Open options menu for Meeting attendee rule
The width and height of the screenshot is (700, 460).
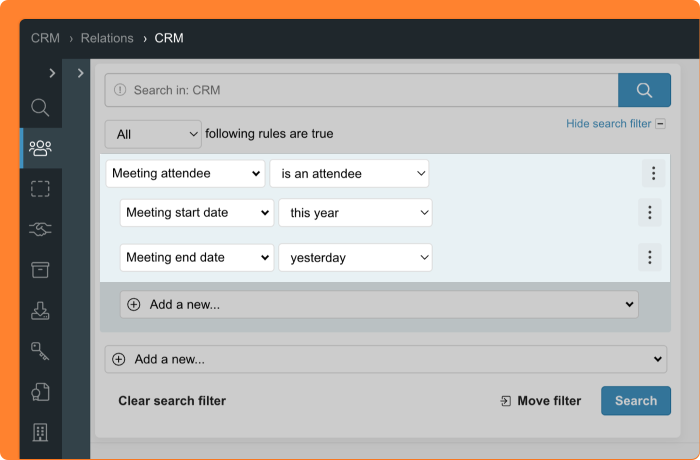click(654, 173)
